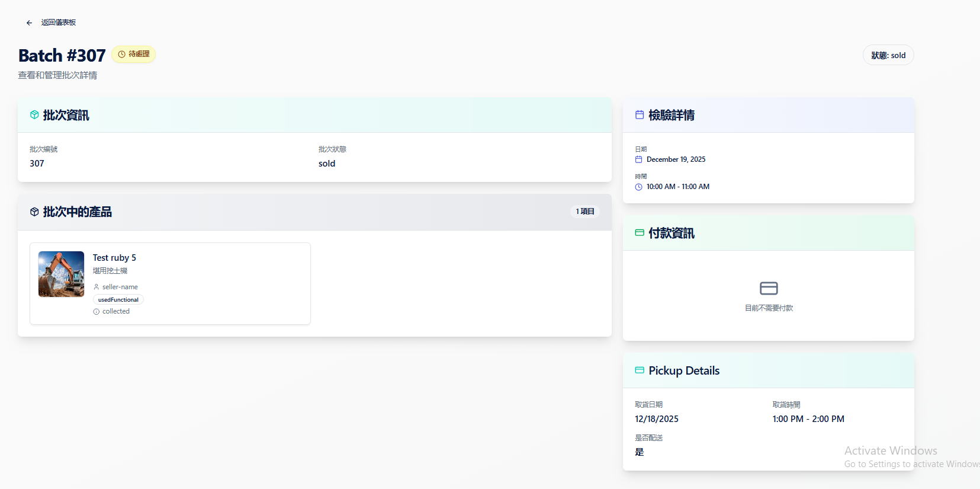
Task: Click the usedFunctional condition tag
Action: pos(118,300)
